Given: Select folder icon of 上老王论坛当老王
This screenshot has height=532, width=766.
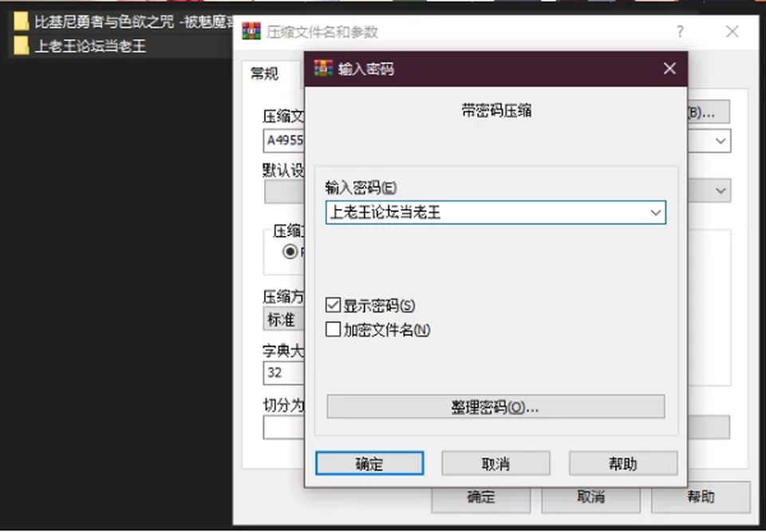Looking at the screenshot, I should point(21,46).
